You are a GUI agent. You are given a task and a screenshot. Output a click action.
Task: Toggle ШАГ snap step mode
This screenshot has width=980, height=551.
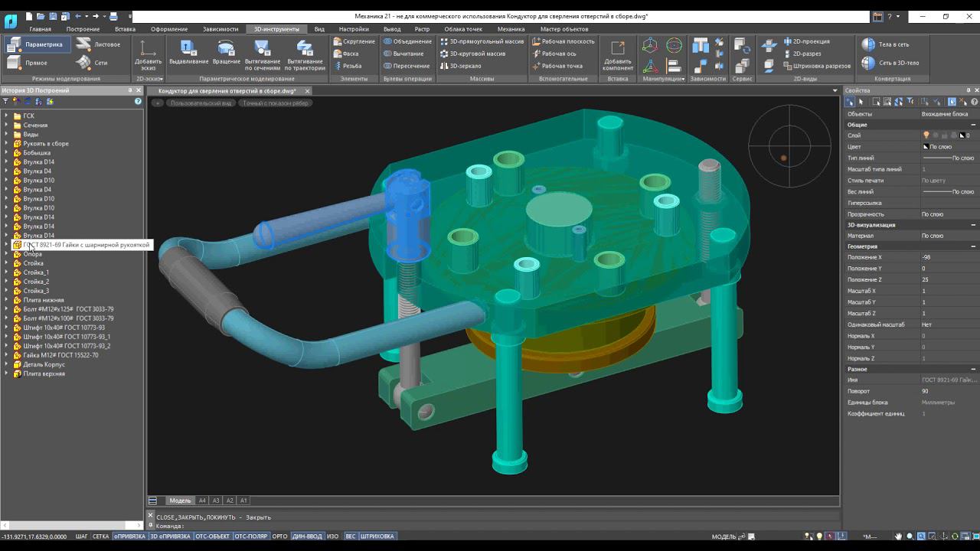coord(82,536)
